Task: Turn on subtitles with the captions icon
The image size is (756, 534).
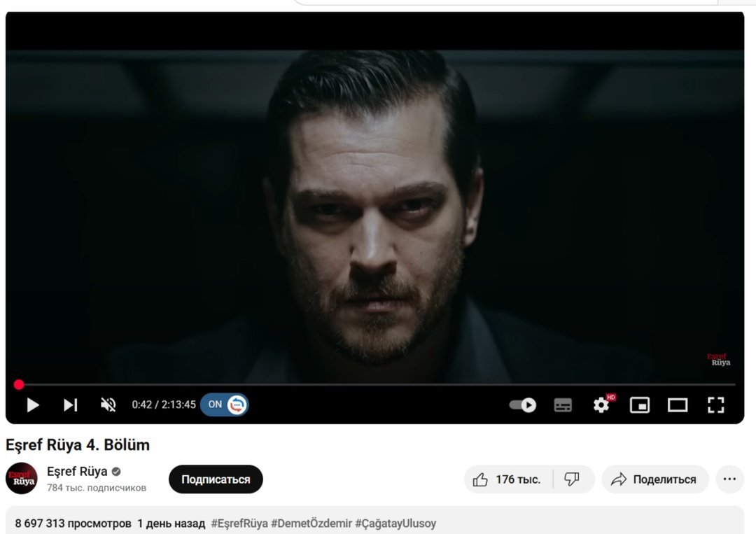Action: pyautogui.click(x=563, y=405)
